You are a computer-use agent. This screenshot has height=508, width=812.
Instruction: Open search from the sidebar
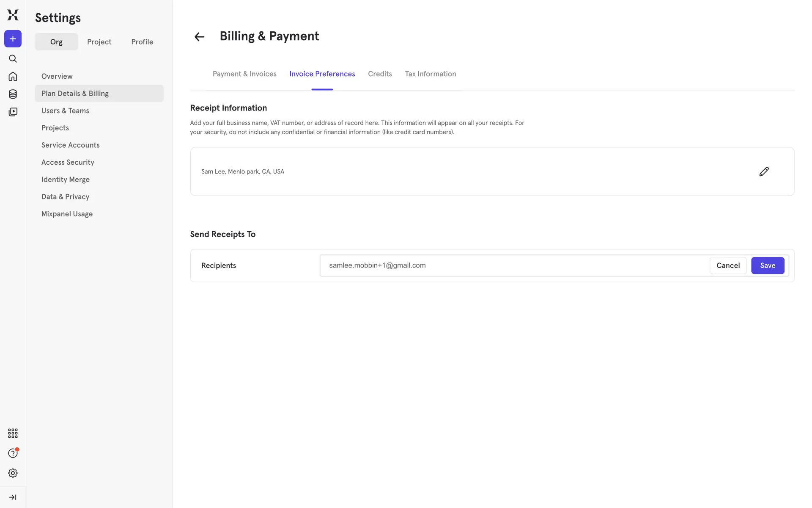pos(13,58)
